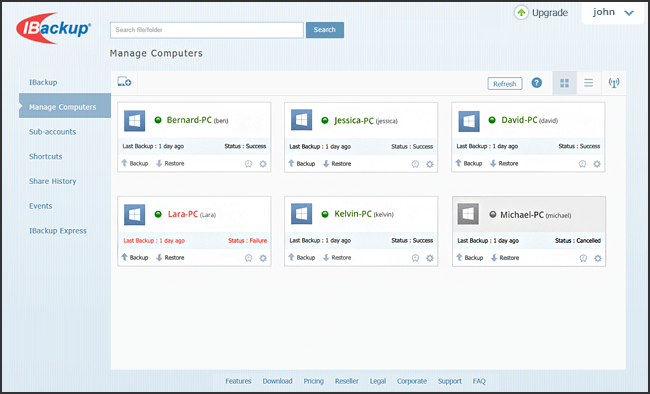Start Backup for Kelvin-PC
The height and width of the screenshot is (394, 650).
tap(301, 258)
